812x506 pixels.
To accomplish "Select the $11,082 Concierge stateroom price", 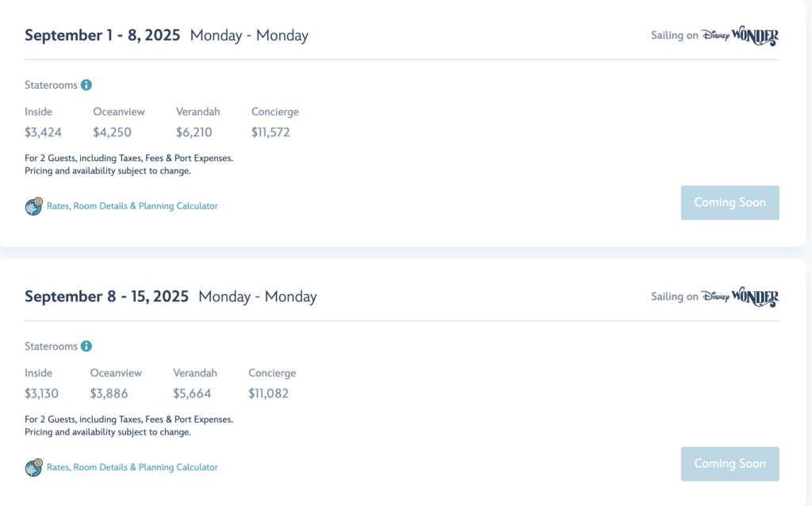I will 268,393.
